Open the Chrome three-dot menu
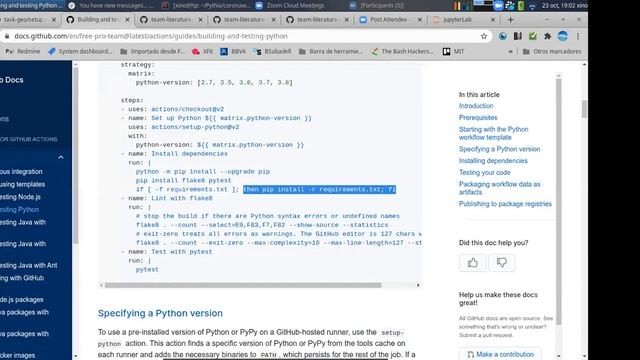Screen dimensions: 640x360 (578, 36)
